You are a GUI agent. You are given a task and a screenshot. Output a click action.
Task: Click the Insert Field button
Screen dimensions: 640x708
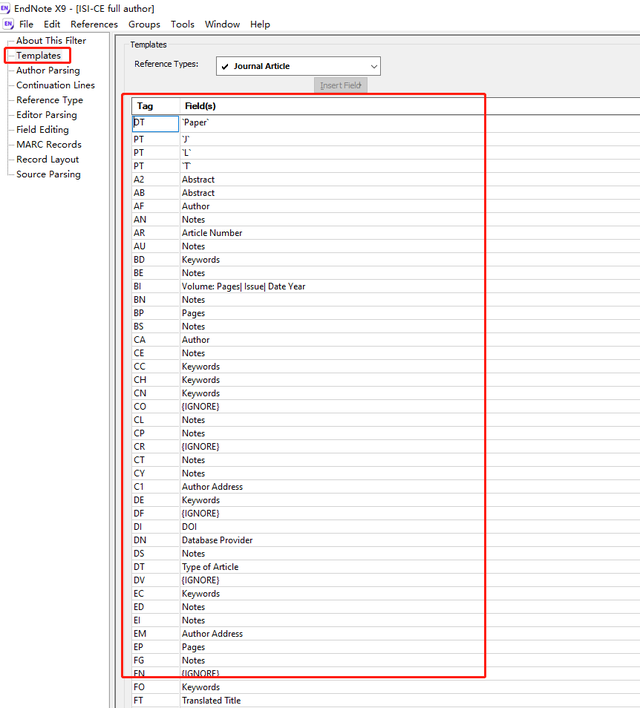[x=341, y=85]
